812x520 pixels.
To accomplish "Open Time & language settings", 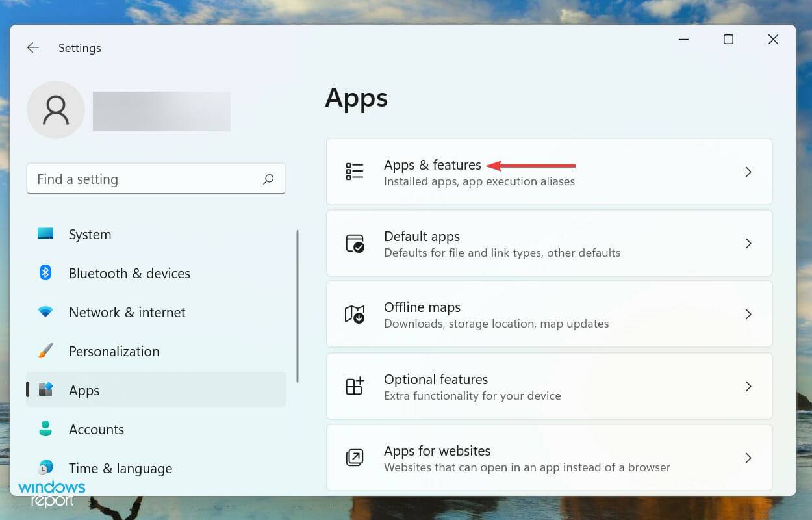I will coord(120,468).
